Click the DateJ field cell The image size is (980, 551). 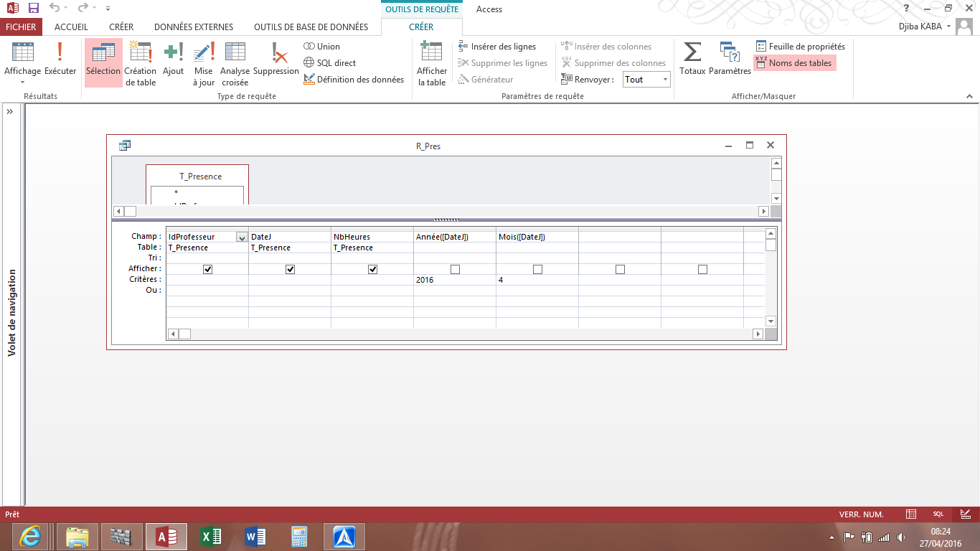pyautogui.click(x=290, y=237)
